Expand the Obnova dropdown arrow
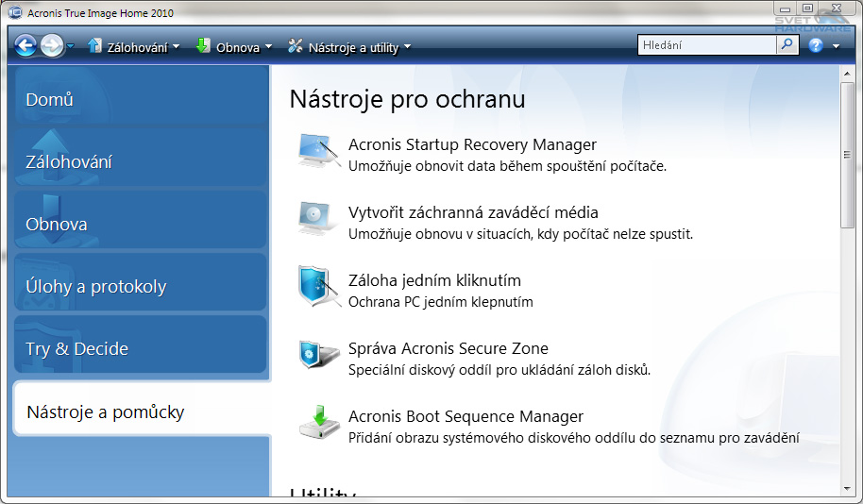Viewport: 863px width, 504px height. pos(268,47)
